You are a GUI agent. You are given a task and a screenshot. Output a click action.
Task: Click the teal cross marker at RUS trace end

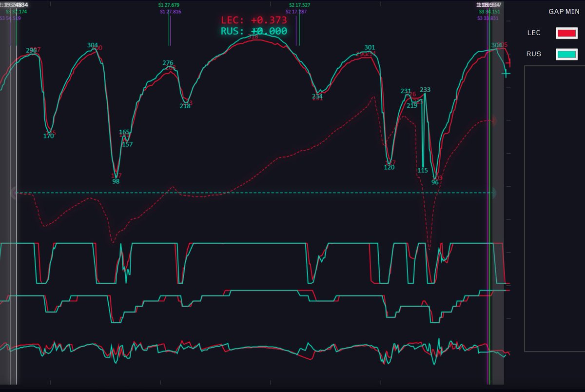pyautogui.click(x=506, y=74)
